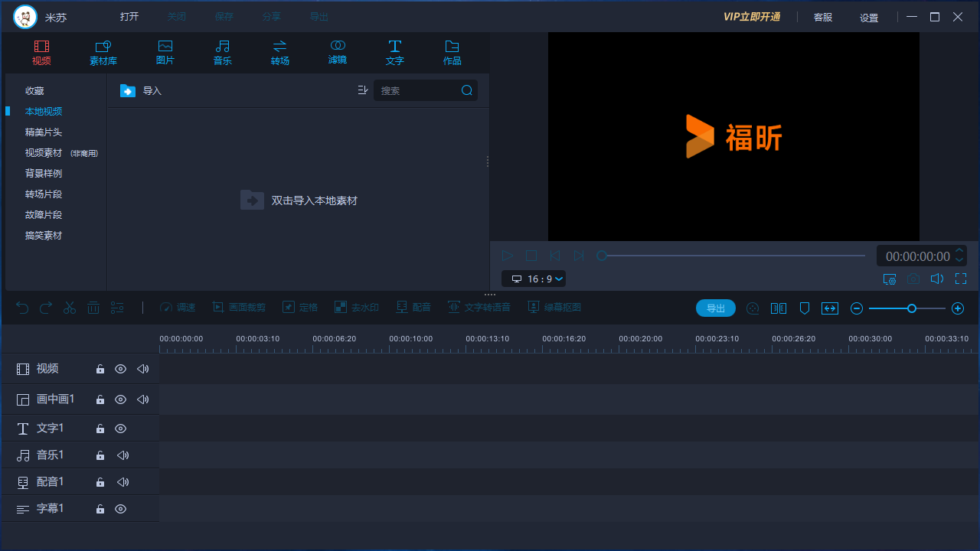Switch to the 素材库 tab
This screenshot has height=551, width=980.
tap(103, 52)
